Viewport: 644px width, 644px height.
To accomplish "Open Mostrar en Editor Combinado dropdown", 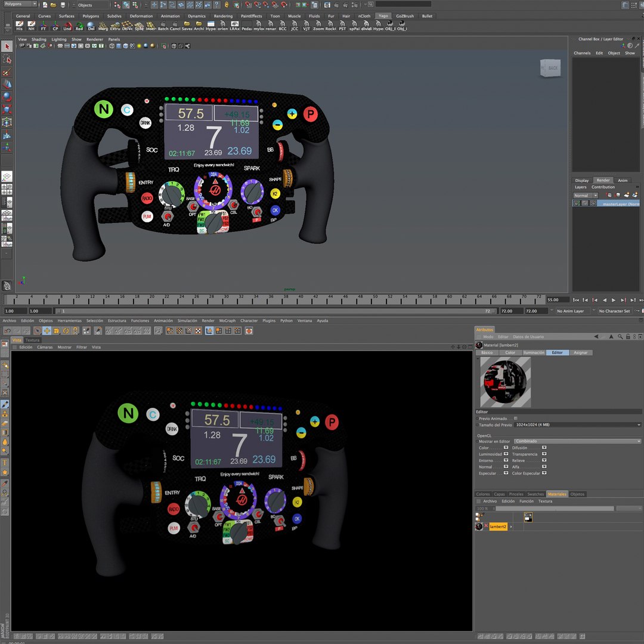I will point(577,441).
